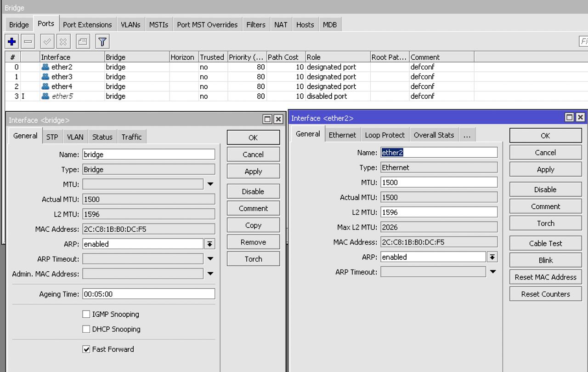Enable DHCP Snooping checkbox
This screenshot has height=372, width=588.
(86, 329)
